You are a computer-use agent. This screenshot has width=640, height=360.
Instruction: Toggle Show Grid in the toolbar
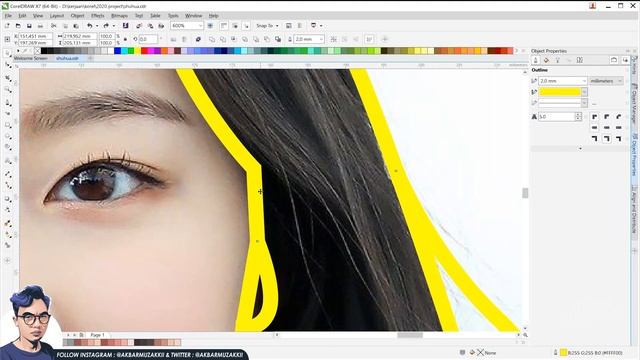pyautogui.click(x=235, y=26)
